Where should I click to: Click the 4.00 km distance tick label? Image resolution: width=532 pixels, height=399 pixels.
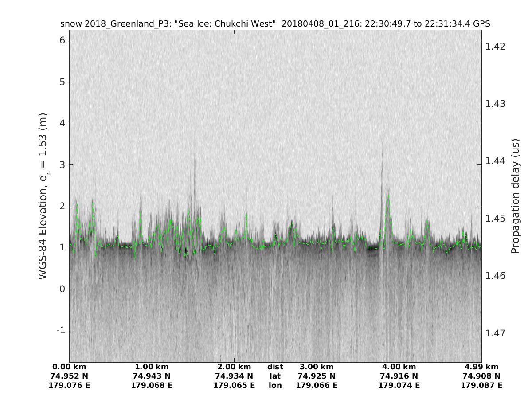pyautogui.click(x=399, y=367)
